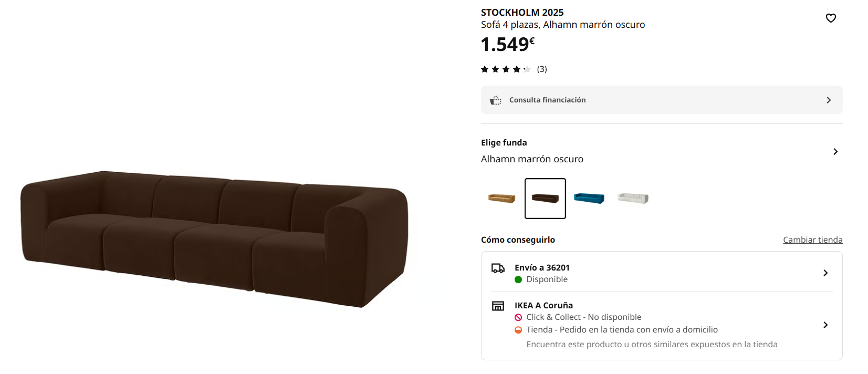The height and width of the screenshot is (374, 868).
Task: Open the reviews count (3)
Action: 542,69
